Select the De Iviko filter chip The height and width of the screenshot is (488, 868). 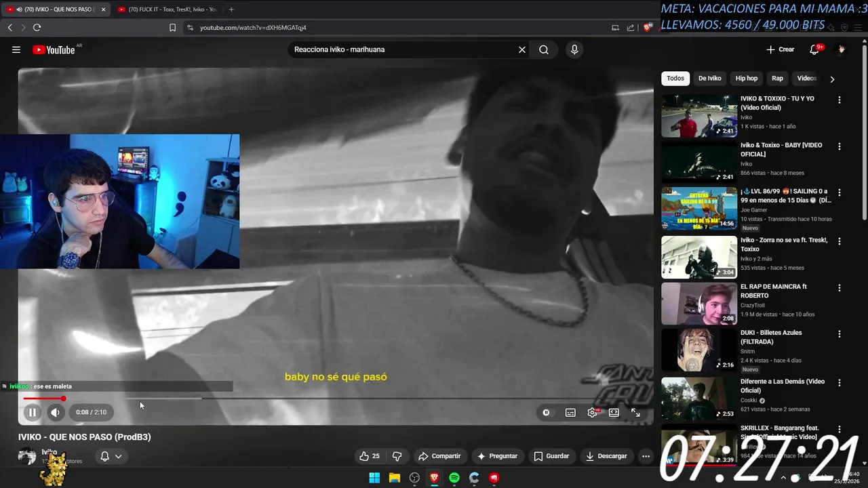(x=710, y=78)
